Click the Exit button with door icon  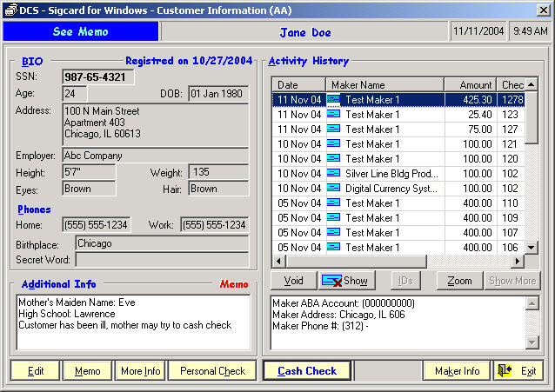[518, 371]
